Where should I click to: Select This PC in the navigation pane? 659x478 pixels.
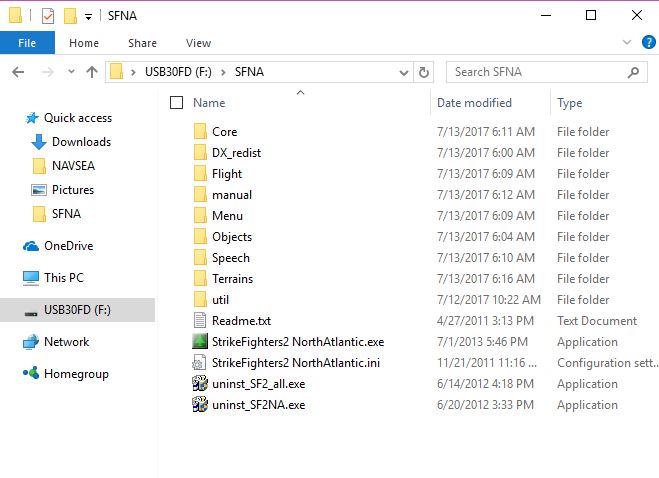tap(64, 277)
